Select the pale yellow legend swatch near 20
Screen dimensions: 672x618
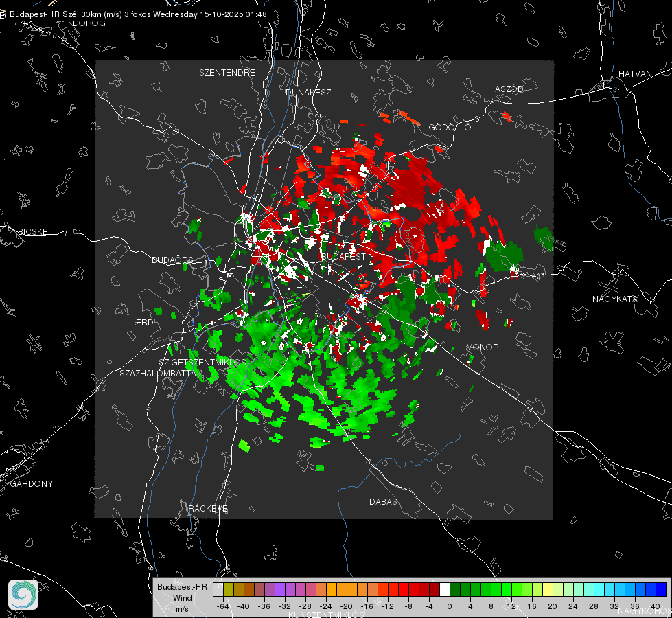(x=548, y=589)
